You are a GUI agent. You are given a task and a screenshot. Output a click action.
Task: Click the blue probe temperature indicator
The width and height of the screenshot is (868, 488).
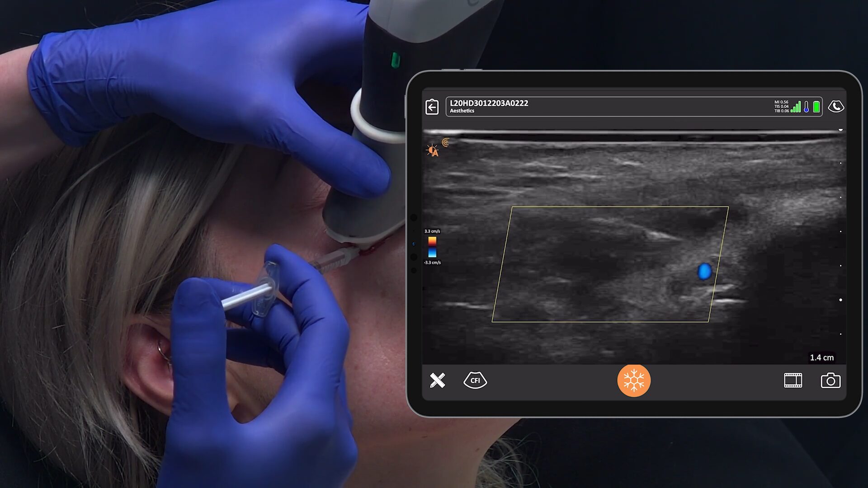tap(806, 107)
